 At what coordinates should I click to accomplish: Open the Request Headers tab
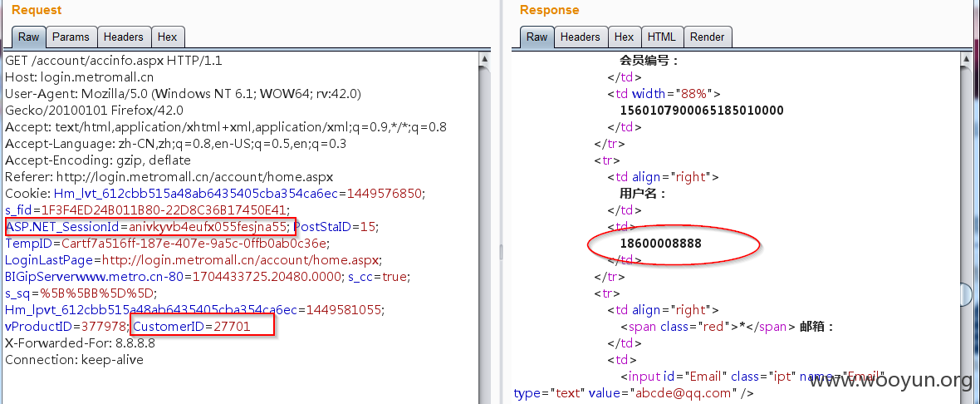(124, 37)
